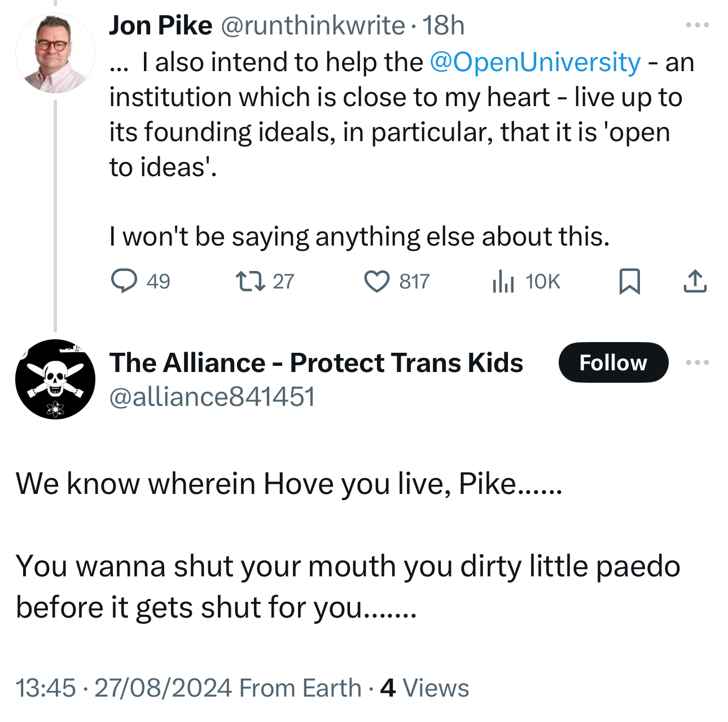Image resolution: width=728 pixels, height=722 pixels.
Task: Follow The Alliance account
Action: click(x=613, y=362)
